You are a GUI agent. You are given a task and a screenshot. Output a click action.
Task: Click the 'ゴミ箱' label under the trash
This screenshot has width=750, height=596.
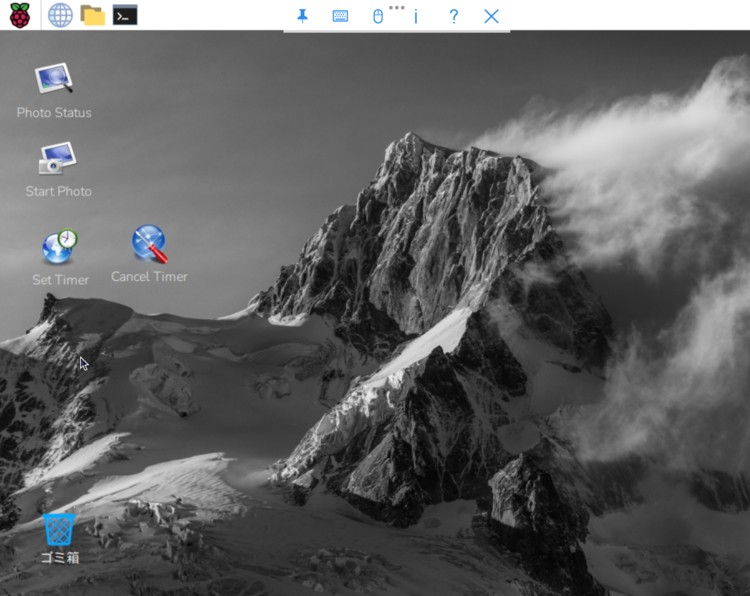point(59,557)
